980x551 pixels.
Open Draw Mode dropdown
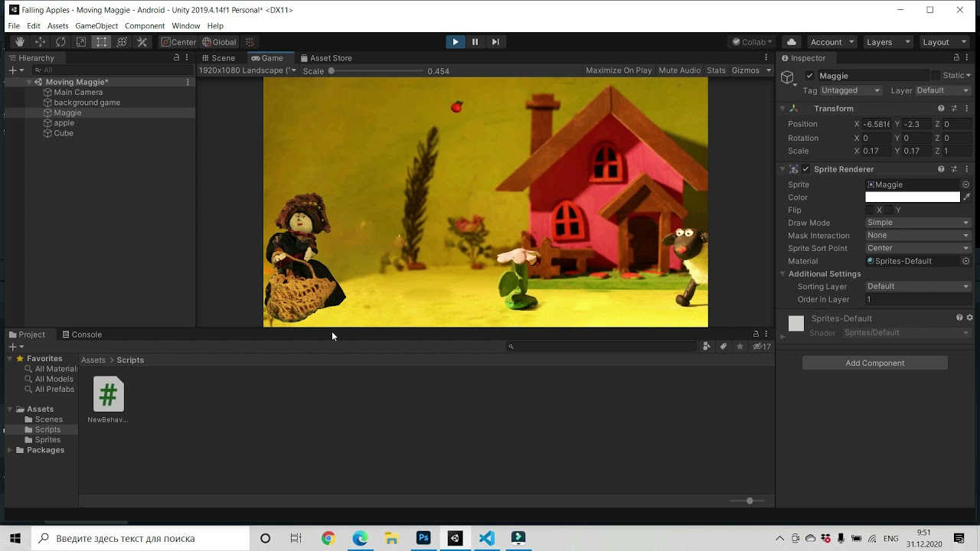918,223
